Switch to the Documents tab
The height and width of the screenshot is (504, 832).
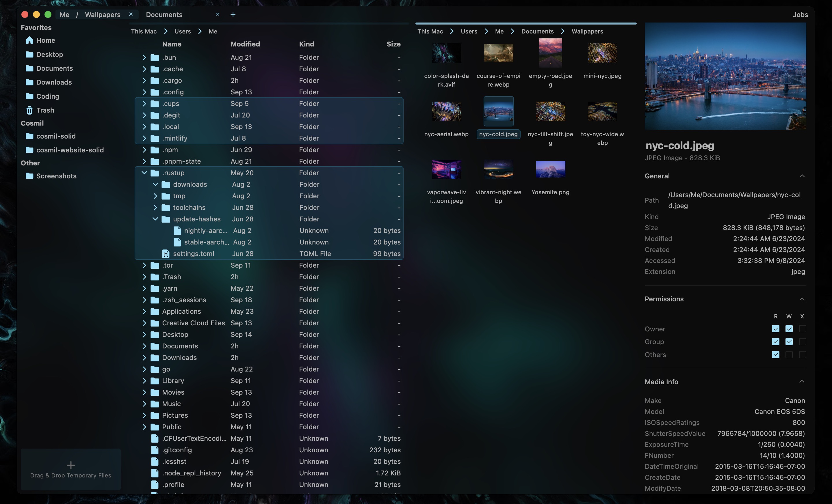[x=164, y=14]
